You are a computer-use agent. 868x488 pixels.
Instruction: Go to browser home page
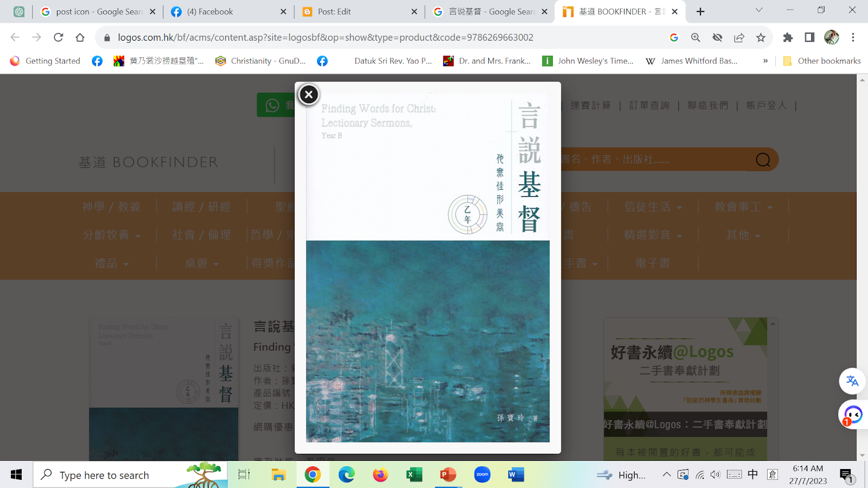(80, 37)
